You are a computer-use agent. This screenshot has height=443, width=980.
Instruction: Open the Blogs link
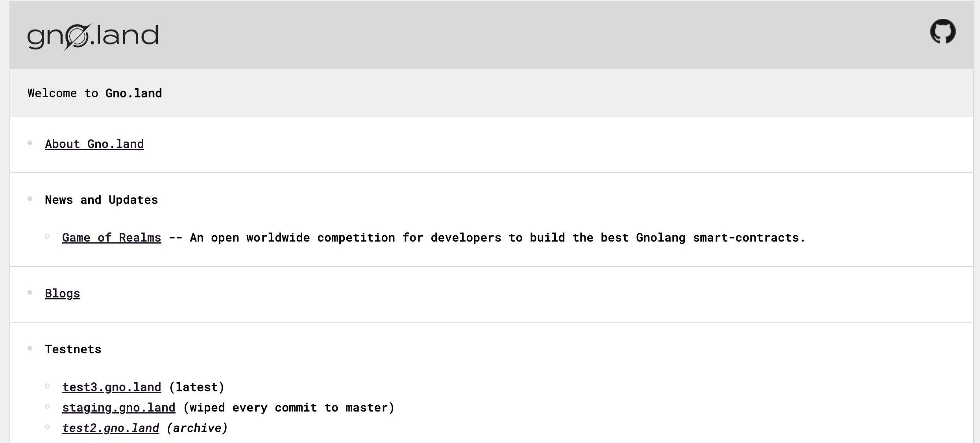pos(63,293)
